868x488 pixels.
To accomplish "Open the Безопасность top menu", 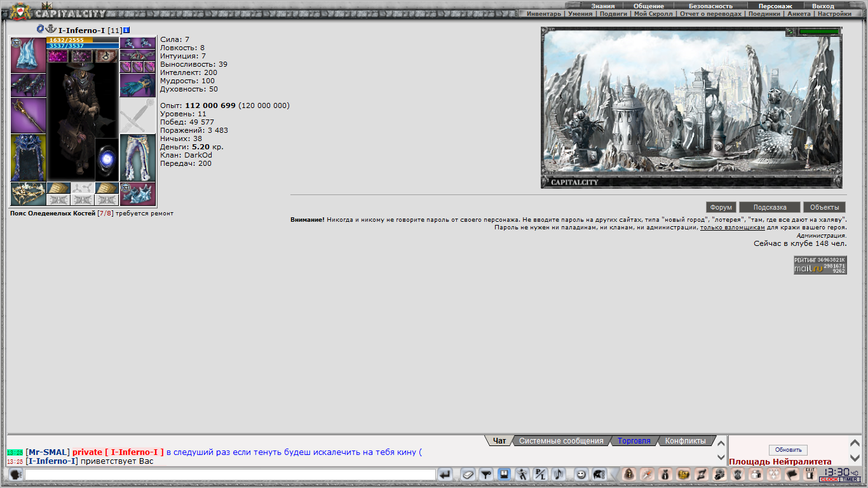I will click(710, 6).
